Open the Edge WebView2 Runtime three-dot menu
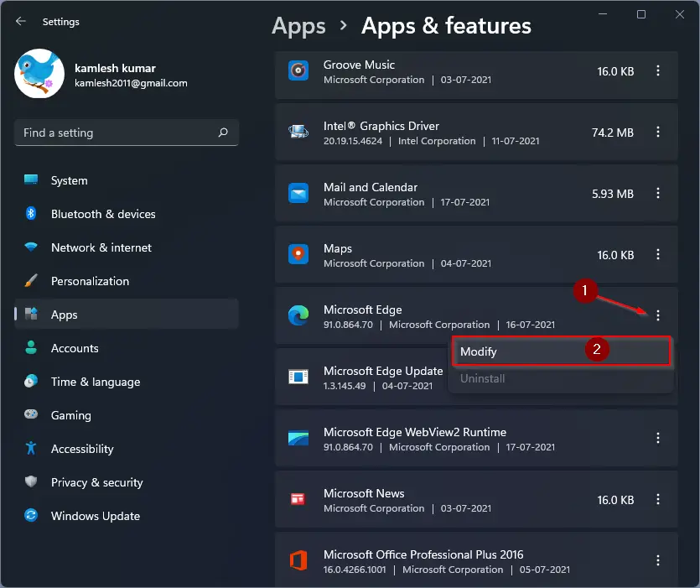Image resolution: width=700 pixels, height=588 pixels. [x=657, y=438]
